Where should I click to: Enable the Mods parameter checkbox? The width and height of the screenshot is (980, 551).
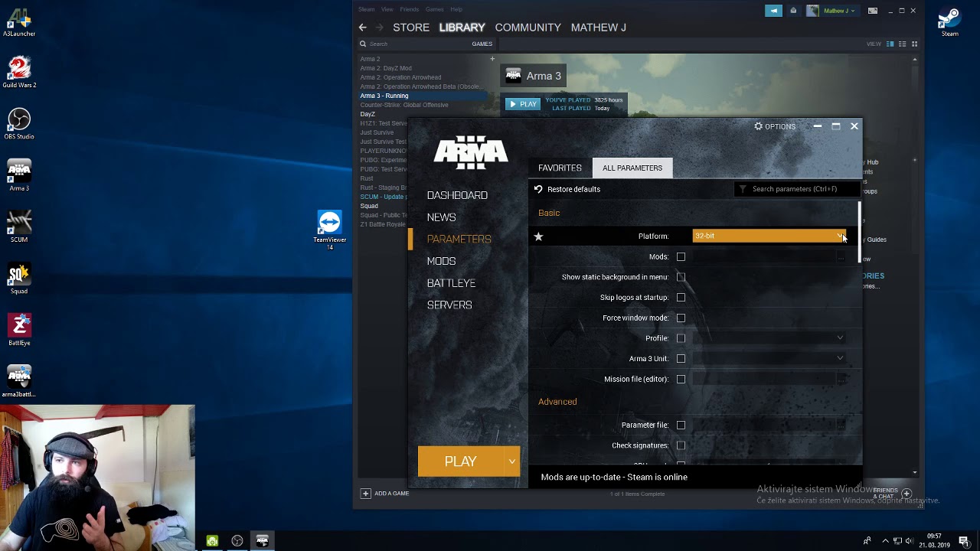[681, 257]
